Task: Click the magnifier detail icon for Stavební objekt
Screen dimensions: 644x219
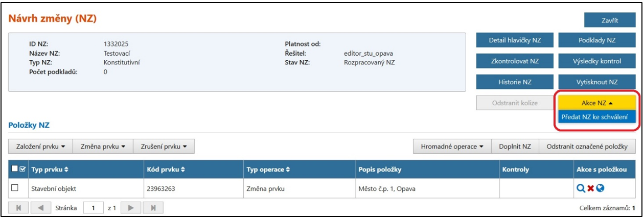Action: (581, 188)
